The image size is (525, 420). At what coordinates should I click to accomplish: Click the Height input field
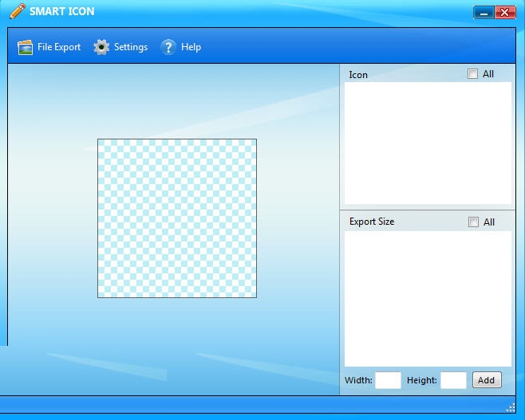[x=453, y=380]
